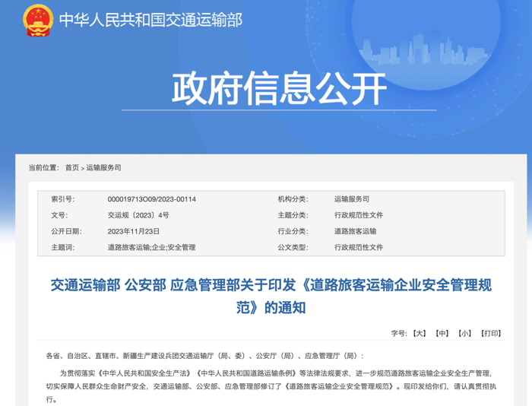Screen dimensions: 532x406
Task: Set font size to 【中】
Action: (x=442, y=333)
